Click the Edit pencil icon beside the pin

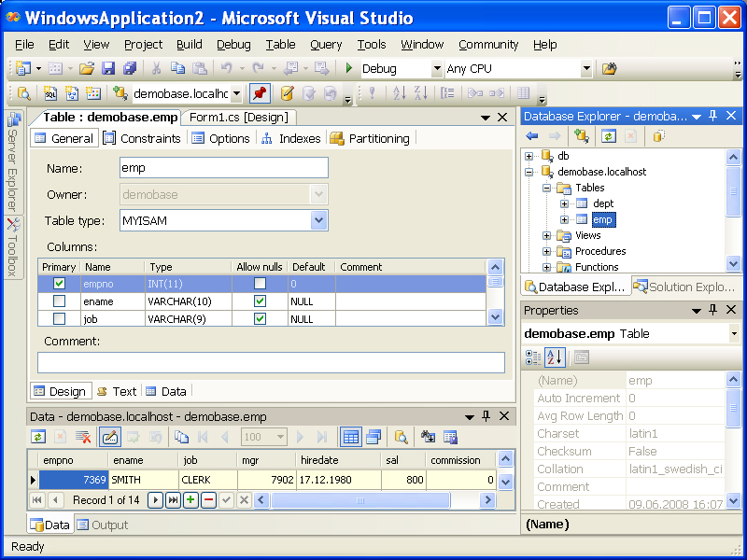point(287,93)
